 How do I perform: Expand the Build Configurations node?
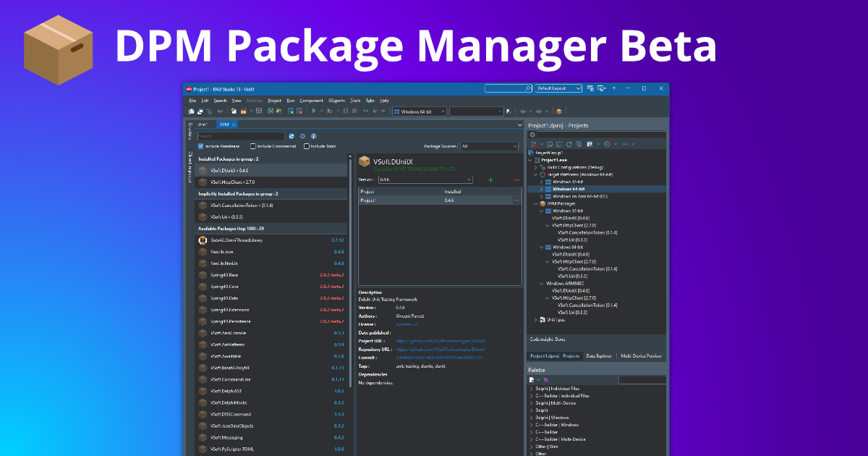(535, 167)
